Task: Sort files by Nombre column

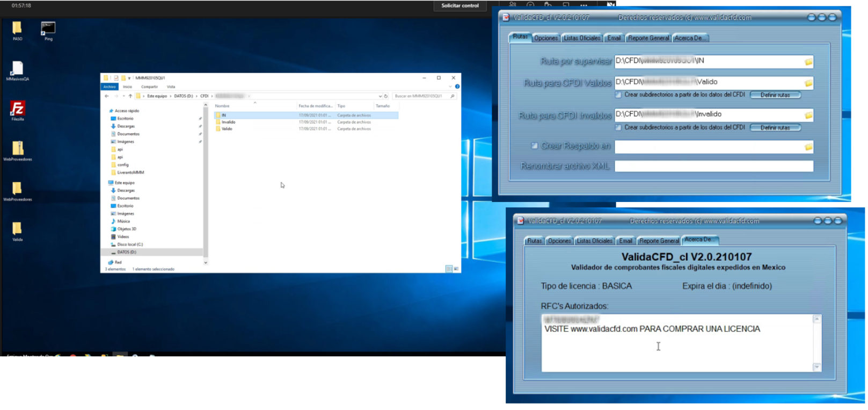Action: coord(222,106)
